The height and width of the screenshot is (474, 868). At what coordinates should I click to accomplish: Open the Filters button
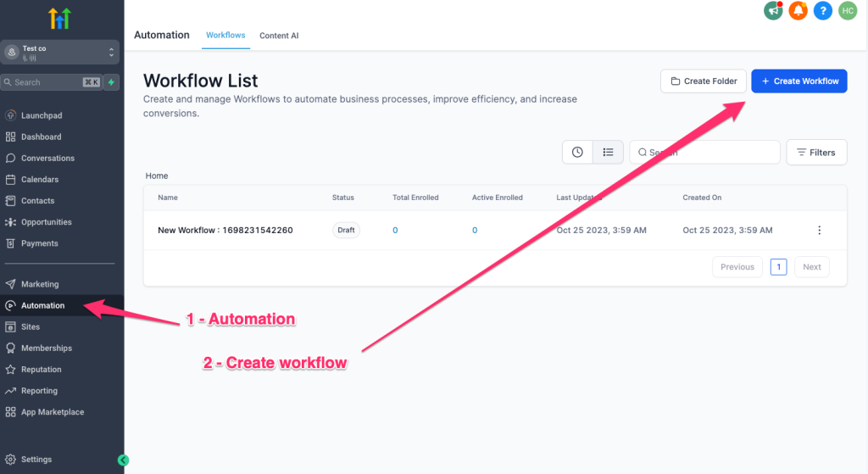click(816, 153)
